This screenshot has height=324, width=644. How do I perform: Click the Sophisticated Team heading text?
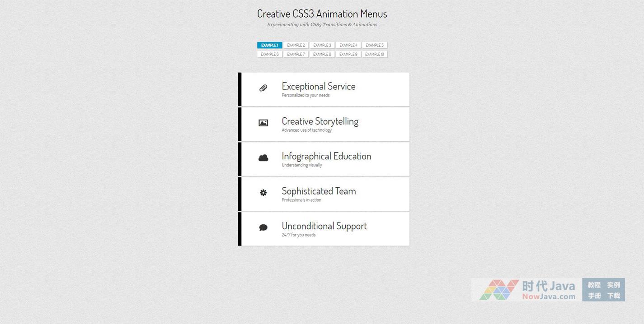click(x=319, y=191)
